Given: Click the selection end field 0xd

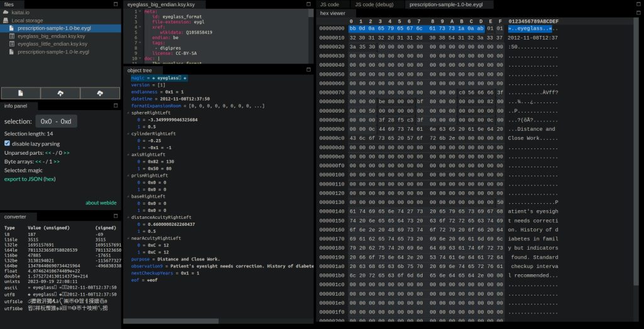Looking at the screenshot, I should [x=66, y=121].
